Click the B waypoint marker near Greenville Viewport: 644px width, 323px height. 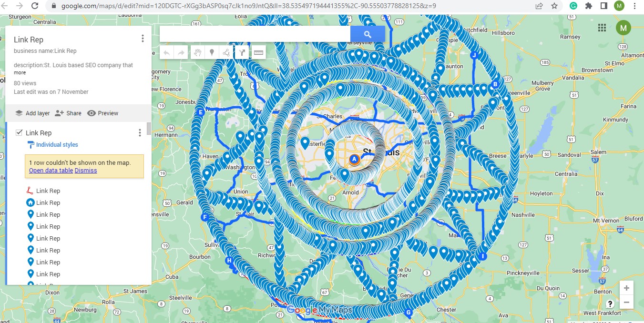495,84
